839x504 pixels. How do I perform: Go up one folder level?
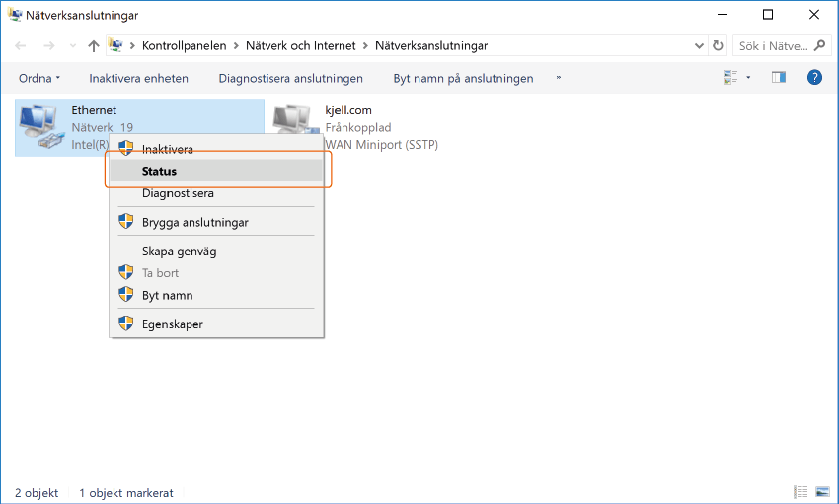[x=94, y=46]
